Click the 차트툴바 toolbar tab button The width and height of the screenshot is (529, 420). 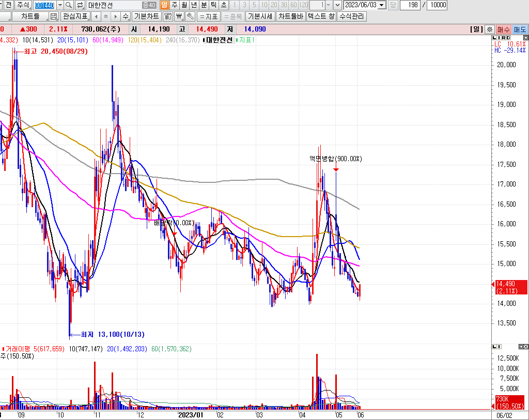tap(291, 16)
